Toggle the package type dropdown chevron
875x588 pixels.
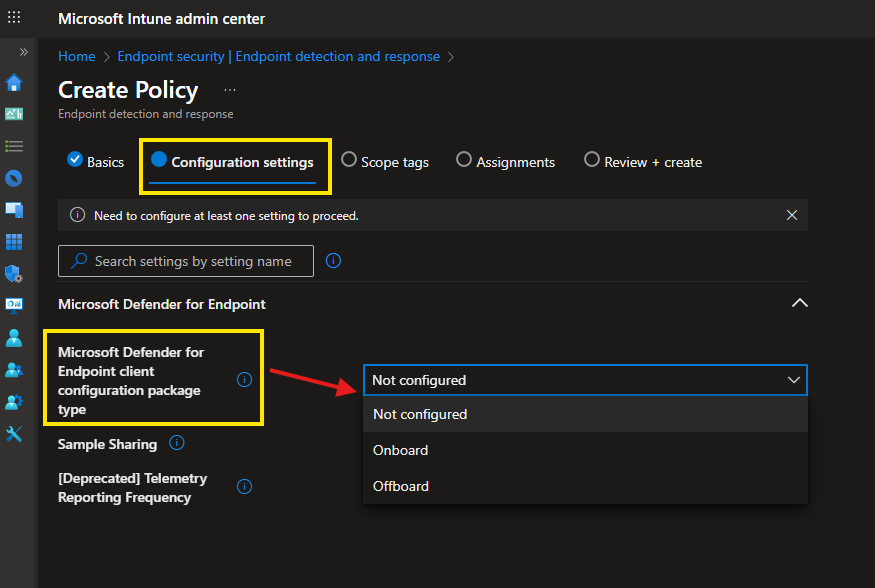(x=794, y=380)
